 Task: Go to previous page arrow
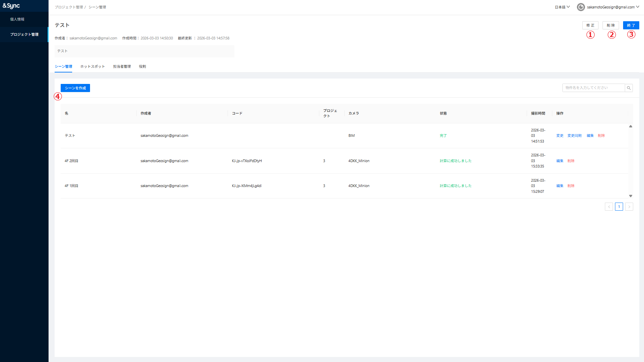tap(609, 207)
